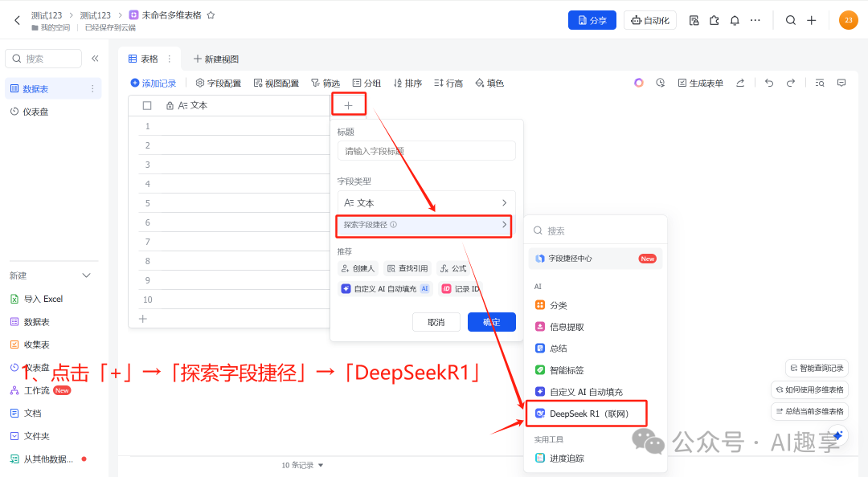Click the top-right plus create icon
Image resolution: width=868 pixels, height=477 pixels.
812,20
